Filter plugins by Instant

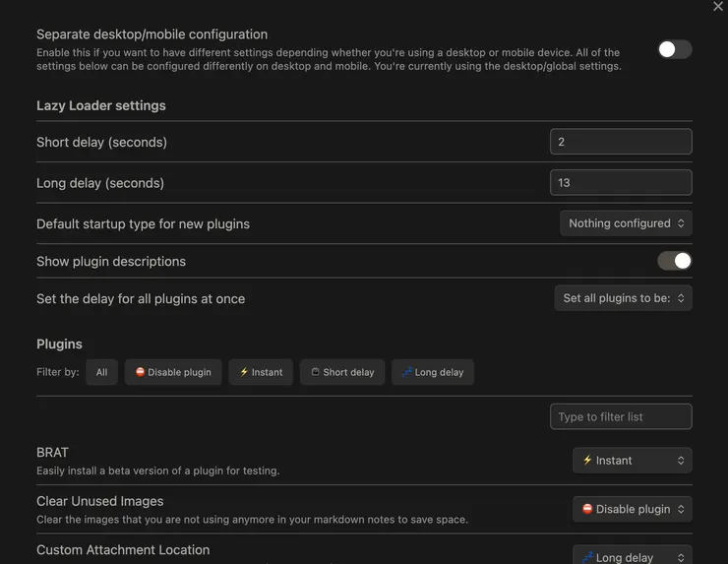click(261, 372)
